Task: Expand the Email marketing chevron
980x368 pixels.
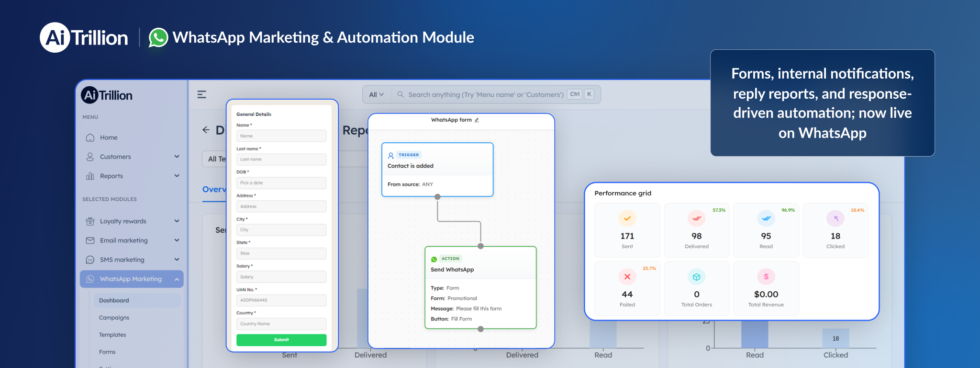Action: [177, 241]
